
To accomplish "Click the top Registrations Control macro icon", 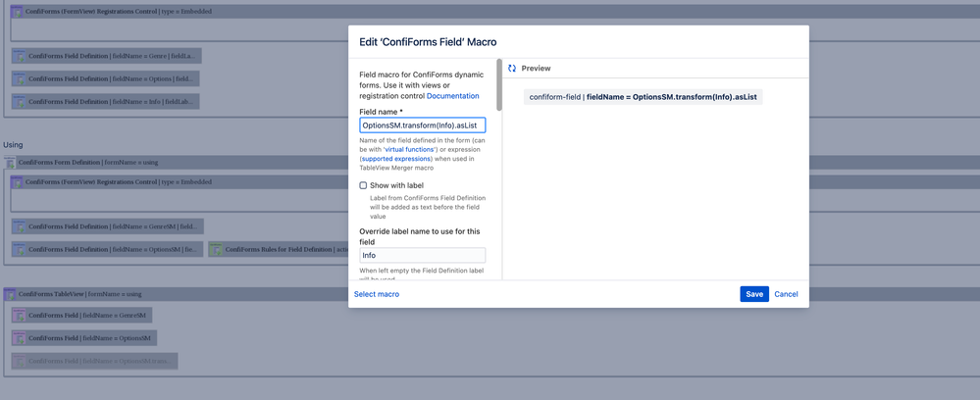I will [17, 11].
